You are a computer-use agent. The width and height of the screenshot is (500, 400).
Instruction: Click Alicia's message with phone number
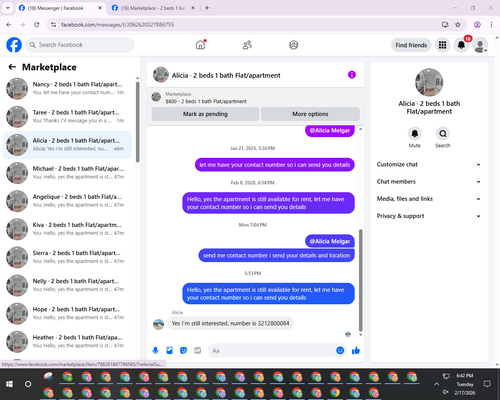click(x=230, y=323)
